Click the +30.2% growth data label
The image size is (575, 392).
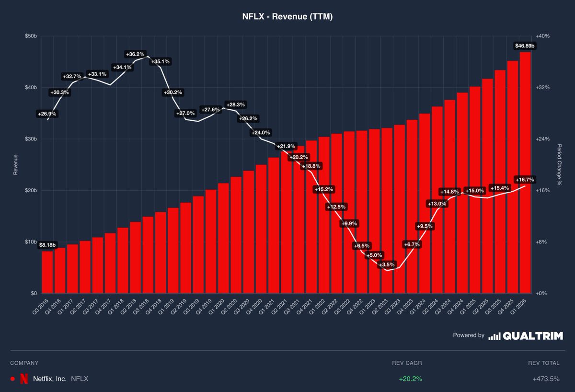tap(173, 92)
